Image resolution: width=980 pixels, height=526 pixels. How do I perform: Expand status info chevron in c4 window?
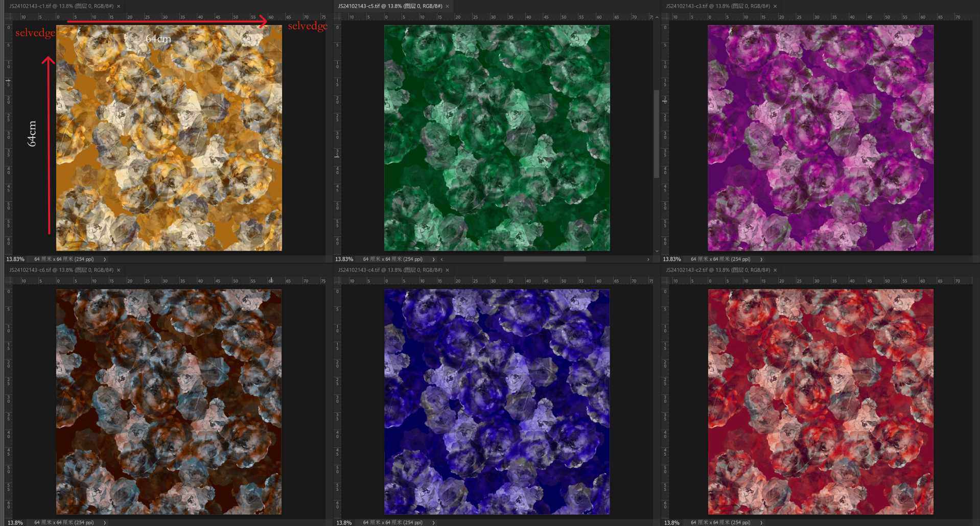click(x=433, y=523)
